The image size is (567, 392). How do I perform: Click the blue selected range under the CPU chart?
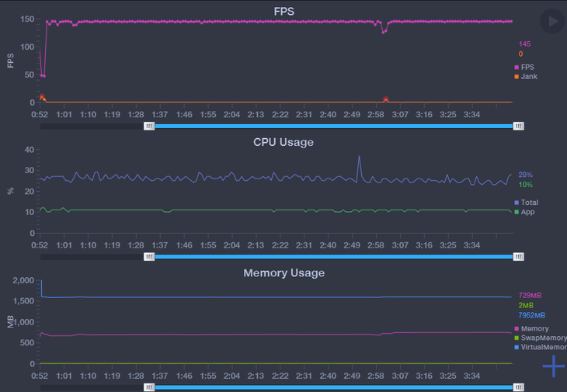[x=334, y=256]
